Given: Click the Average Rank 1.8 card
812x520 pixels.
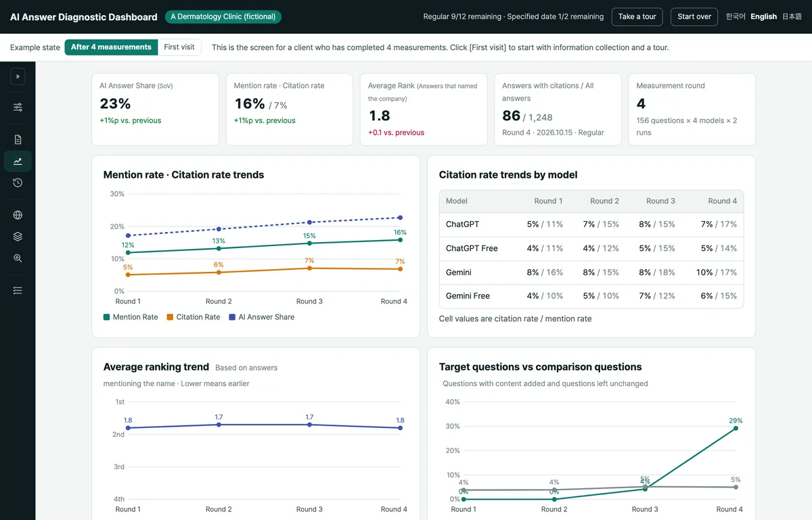Looking at the screenshot, I should [424, 110].
